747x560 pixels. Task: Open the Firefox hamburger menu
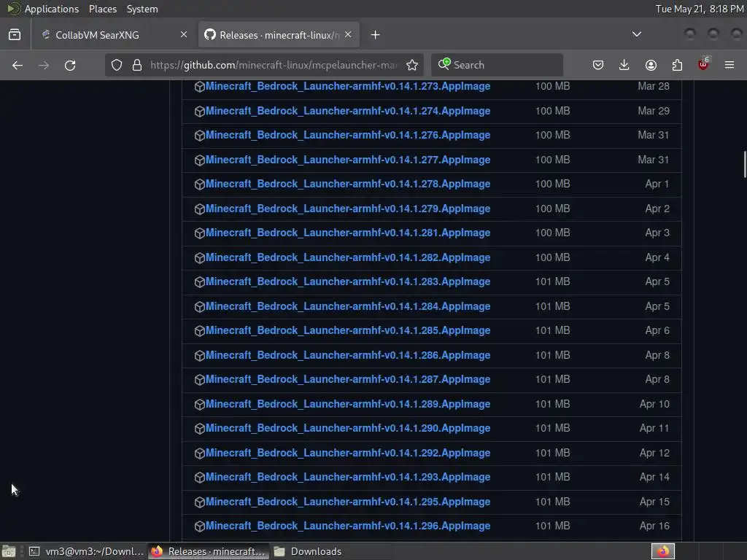(729, 65)
